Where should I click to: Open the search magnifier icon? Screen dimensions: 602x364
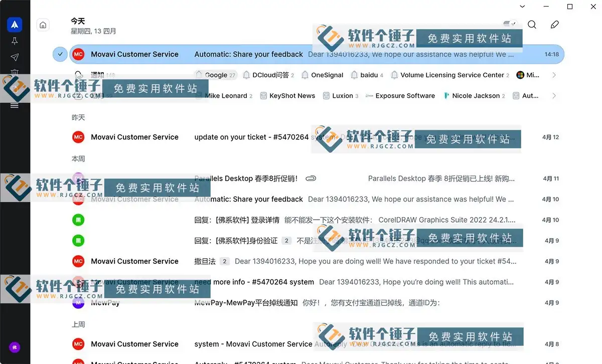tap(532, 25)
